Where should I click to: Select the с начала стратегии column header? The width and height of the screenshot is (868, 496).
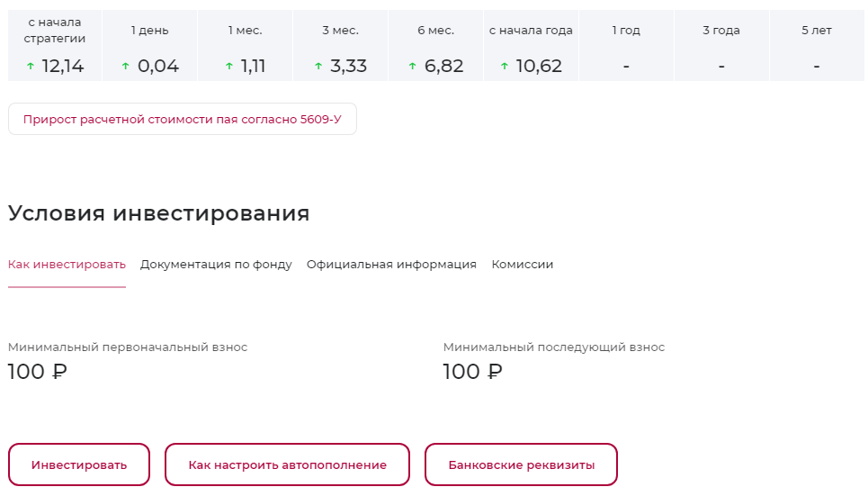(55, 31)
